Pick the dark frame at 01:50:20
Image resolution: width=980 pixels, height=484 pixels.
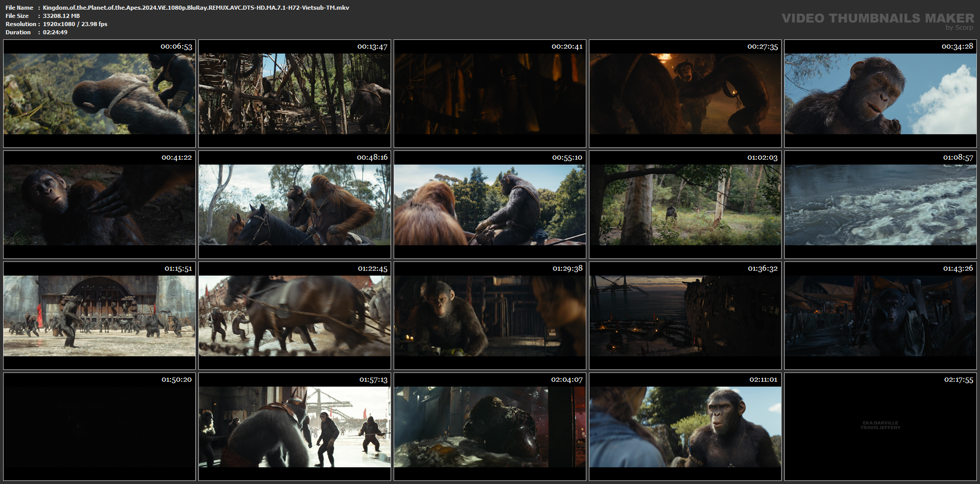pyautogui.click(x=99, y=427)
